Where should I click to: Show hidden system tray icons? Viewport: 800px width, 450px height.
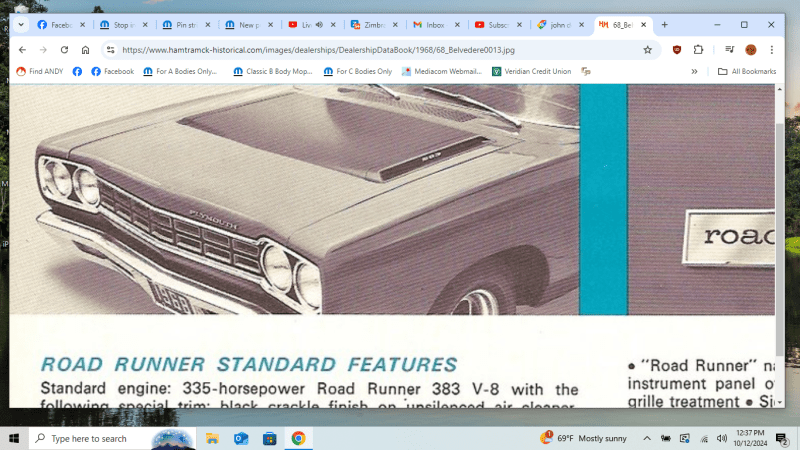point(646,438)
